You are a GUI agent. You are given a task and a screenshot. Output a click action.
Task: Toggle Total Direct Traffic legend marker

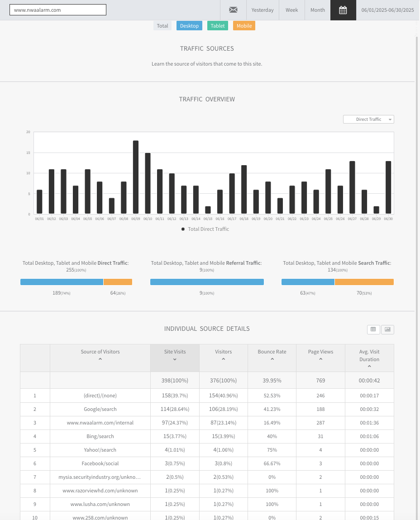183,229
